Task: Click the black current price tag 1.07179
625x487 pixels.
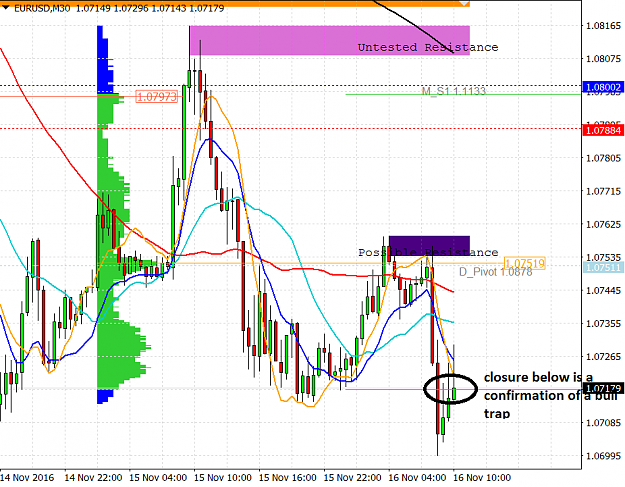Action: pyautogui.click(x=603, y=388)
